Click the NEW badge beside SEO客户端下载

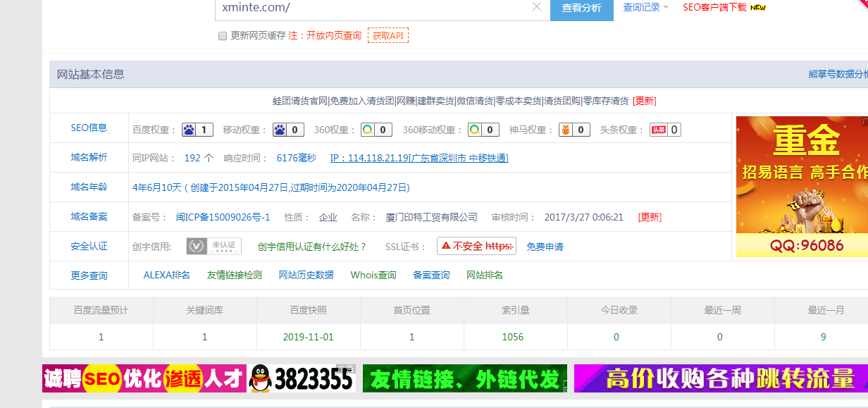pos(757,8)
